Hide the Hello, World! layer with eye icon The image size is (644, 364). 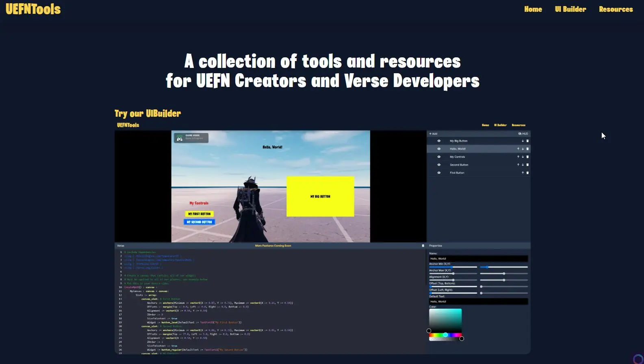click(x=439, y=149)
